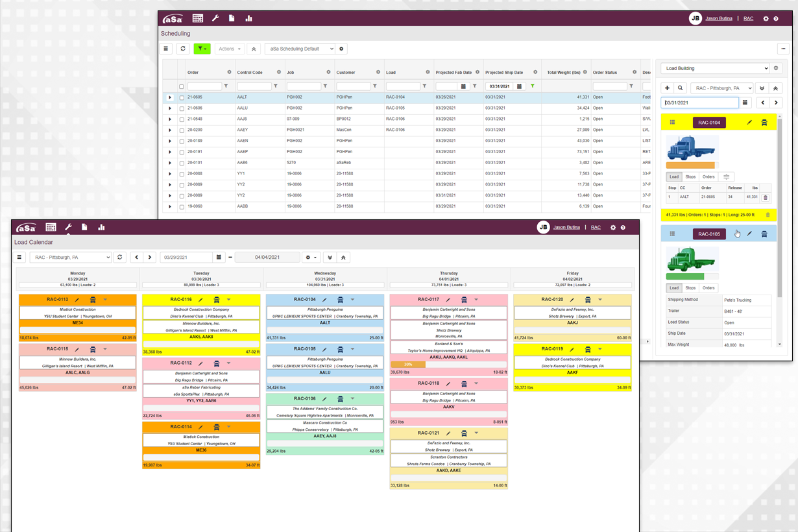Image resolution: width=798 pixels, height=532 pixels.
Task: Select the Orders tab under RAC-0105
Action: coord(708,288)
